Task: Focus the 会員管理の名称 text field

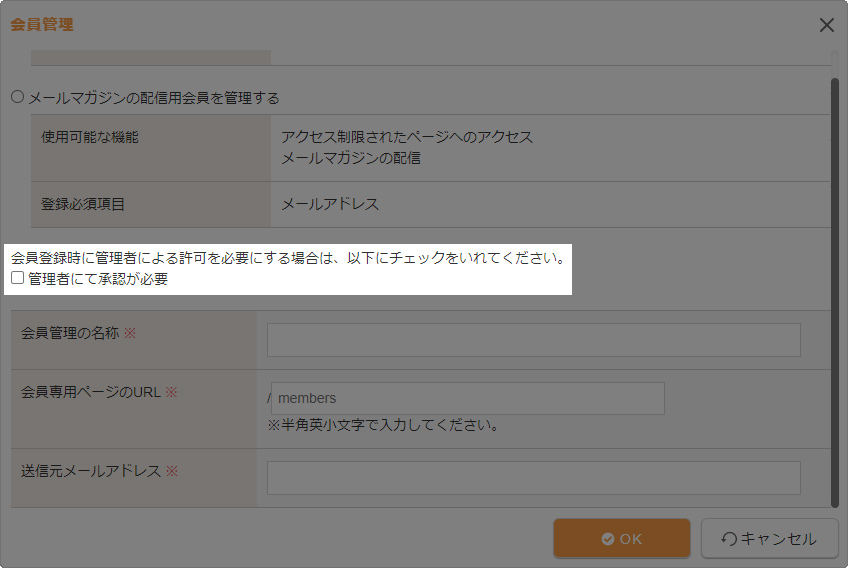Action: pos(533,340)
